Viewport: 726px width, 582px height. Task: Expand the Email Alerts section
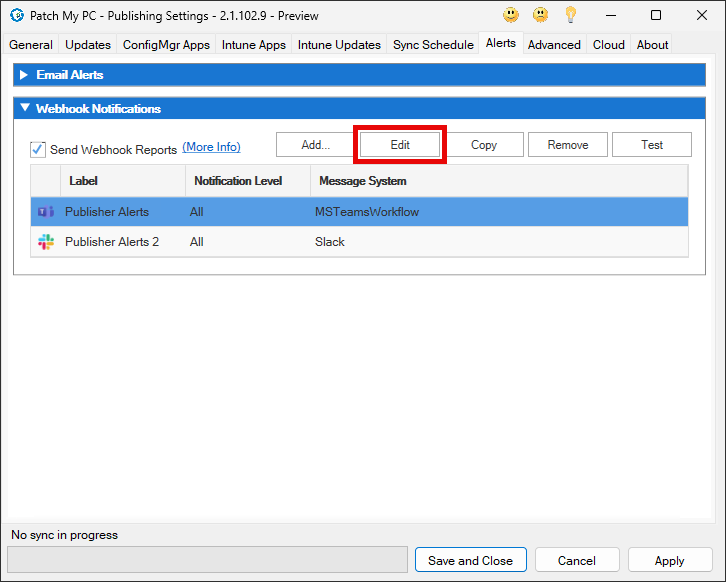pos(24,75)
